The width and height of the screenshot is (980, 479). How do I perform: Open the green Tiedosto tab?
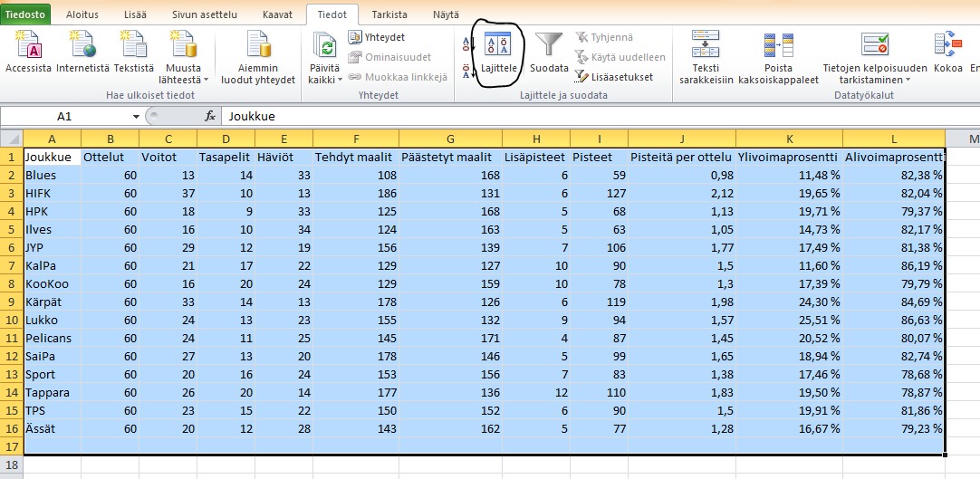pyautogui.click(x=26, y=15)
